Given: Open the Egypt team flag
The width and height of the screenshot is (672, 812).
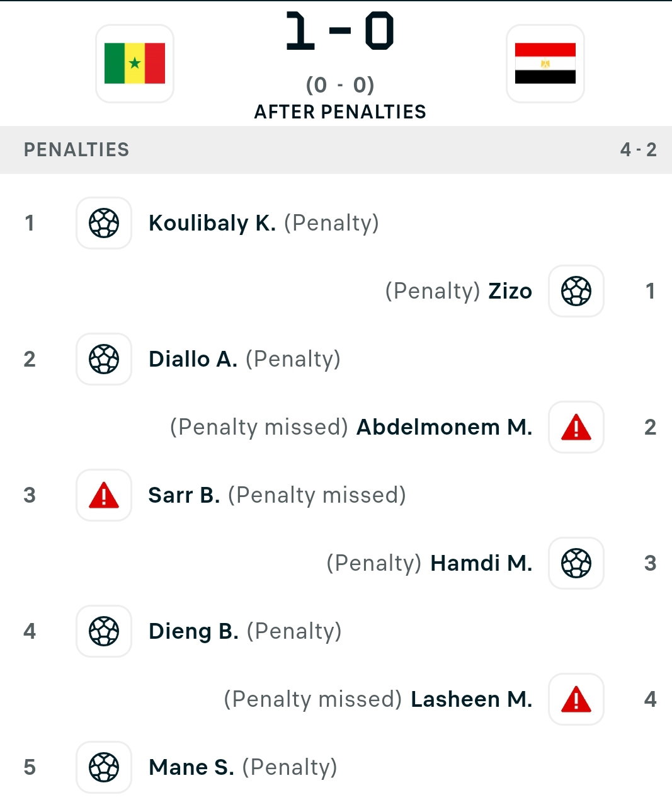Looking at the screenshot, I should (545, 64).
